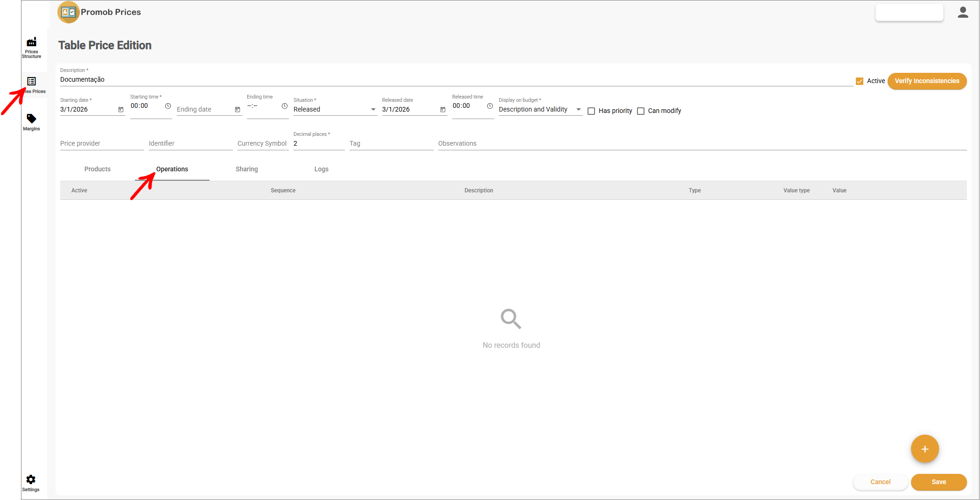Click the Value type column header
This screenshot has height=500, width=980.
click(796, 190)
